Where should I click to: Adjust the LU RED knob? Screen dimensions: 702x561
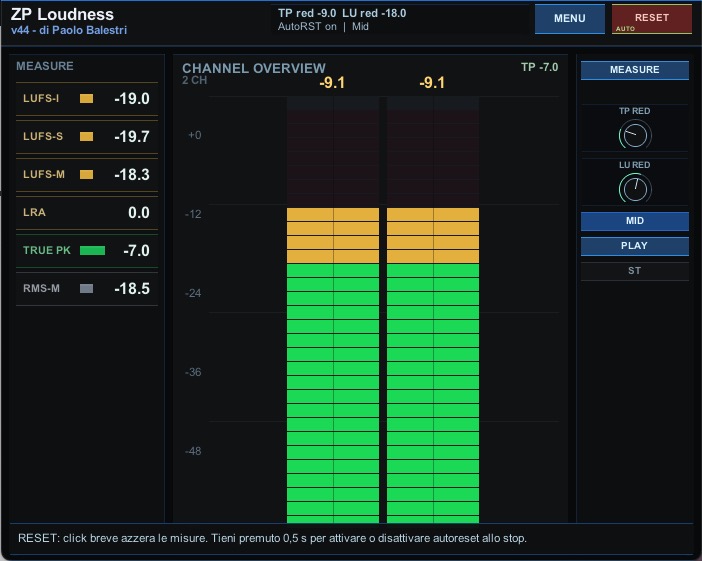pyautogui.click(x=635, y=189)
